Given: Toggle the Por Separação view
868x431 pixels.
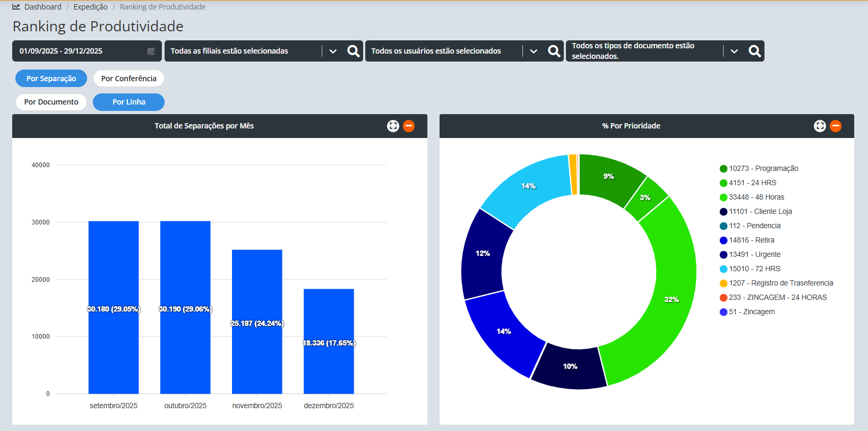Looking at the screenshot, I should pyautogui.click(x=51, y=79).
